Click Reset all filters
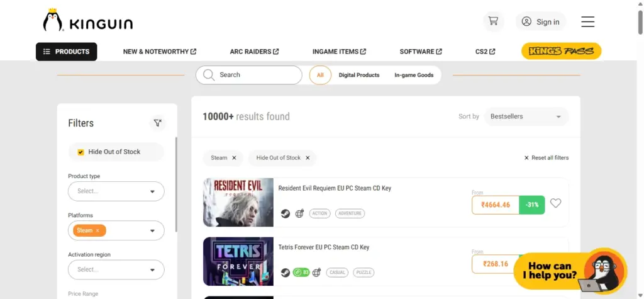Screen dimensions: 644x299 (x=547, y=158)
